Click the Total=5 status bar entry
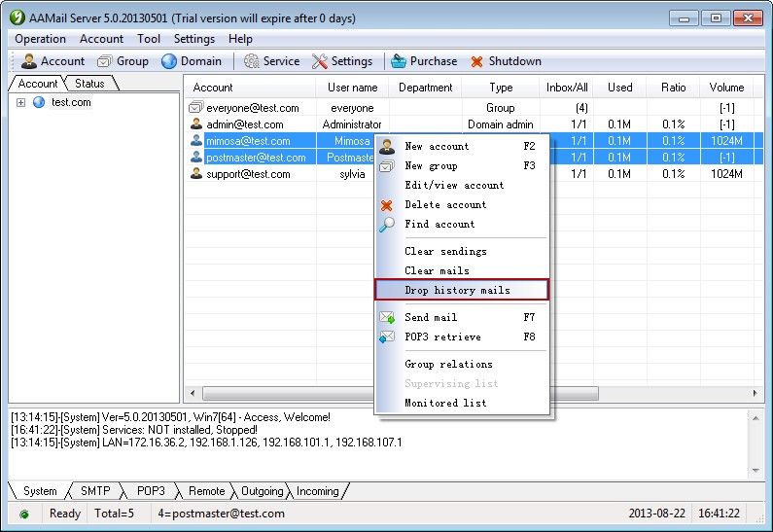The image size is (773, 532). click(115, 514)
